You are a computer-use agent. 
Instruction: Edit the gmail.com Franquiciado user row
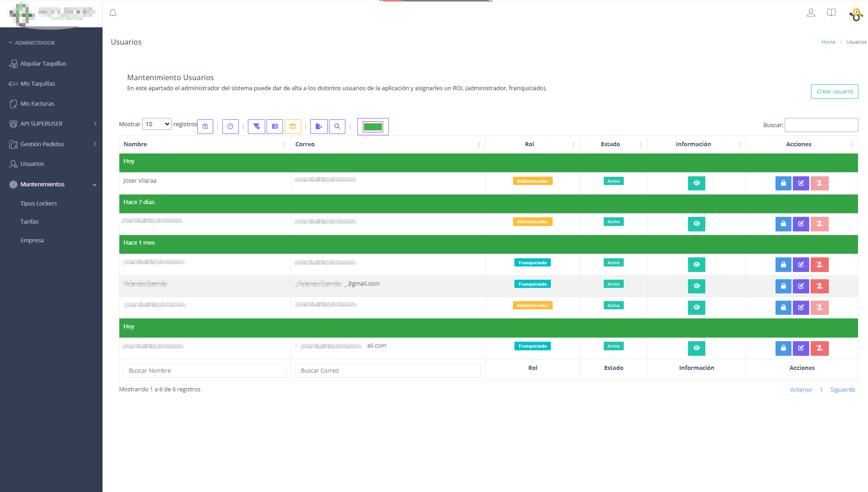click(x=801, y=286)
